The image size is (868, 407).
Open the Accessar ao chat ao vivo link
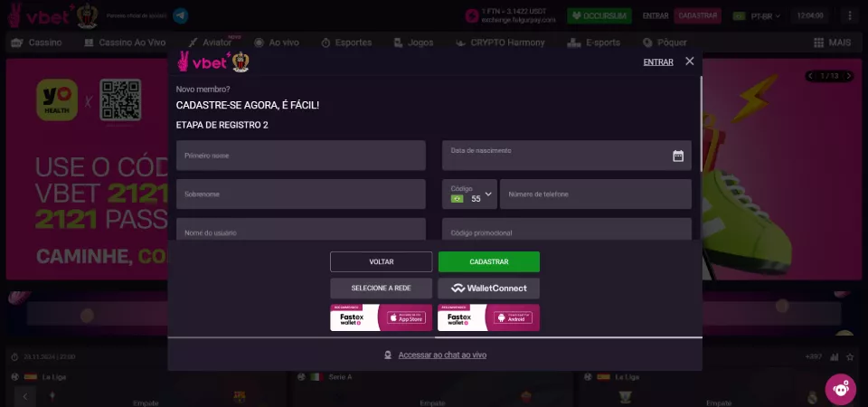tap(442, 355)
